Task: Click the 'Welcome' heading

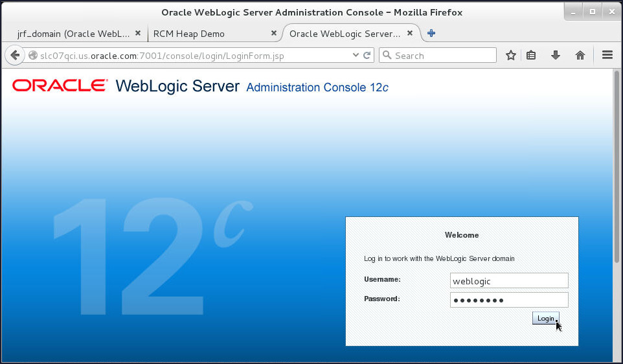Action: tap(462, 235)
